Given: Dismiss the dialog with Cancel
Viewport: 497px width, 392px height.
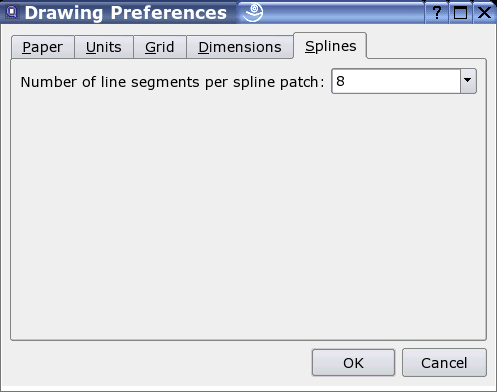Looking at the screenshot, I should [444, 363].
